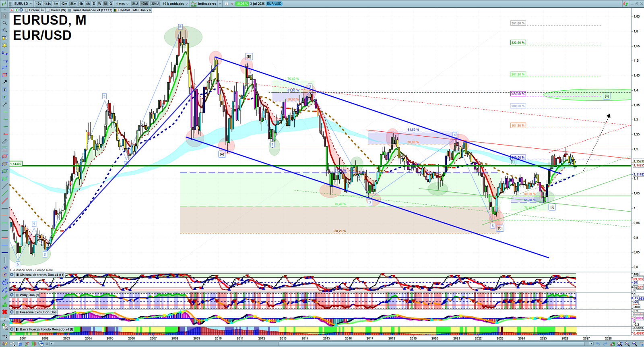This screenshot has width=644, height=347.
Task: Pick the ruler measurement tool
Action: coord(5,141)
